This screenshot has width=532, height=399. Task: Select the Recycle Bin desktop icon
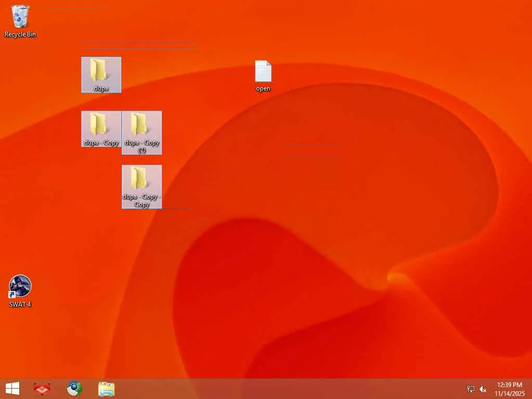point(20,21)
